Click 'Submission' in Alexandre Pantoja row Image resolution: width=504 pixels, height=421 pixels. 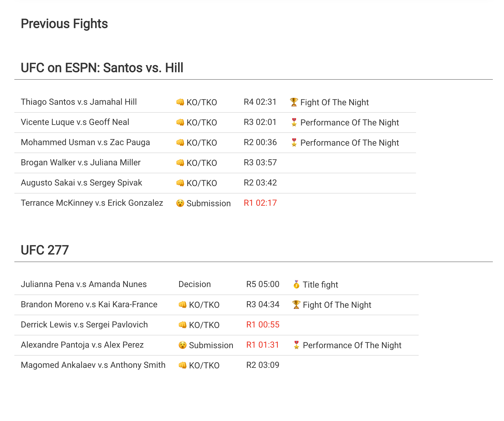pyautogui.click(x=211, y=345)
